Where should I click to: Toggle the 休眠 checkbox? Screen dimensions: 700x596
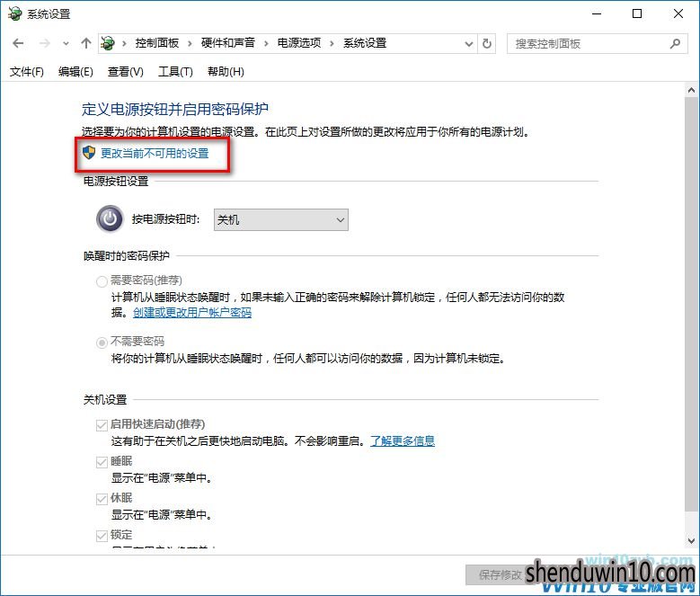102,499
